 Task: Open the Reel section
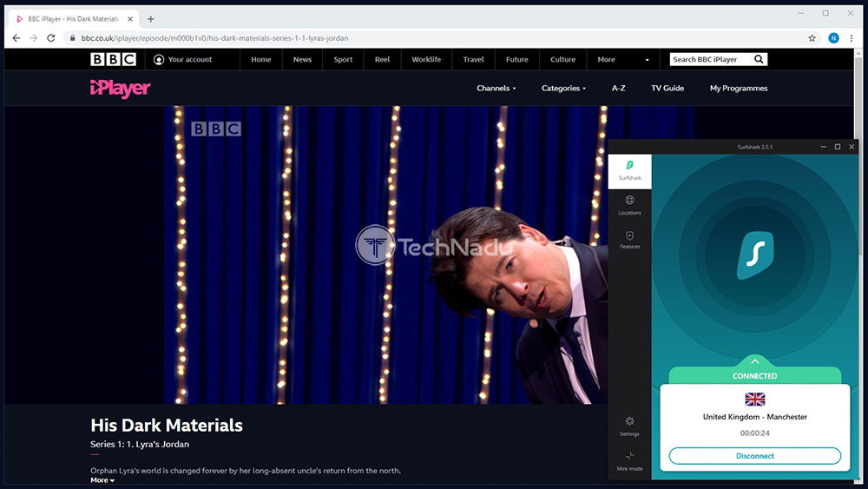point(382,59)
